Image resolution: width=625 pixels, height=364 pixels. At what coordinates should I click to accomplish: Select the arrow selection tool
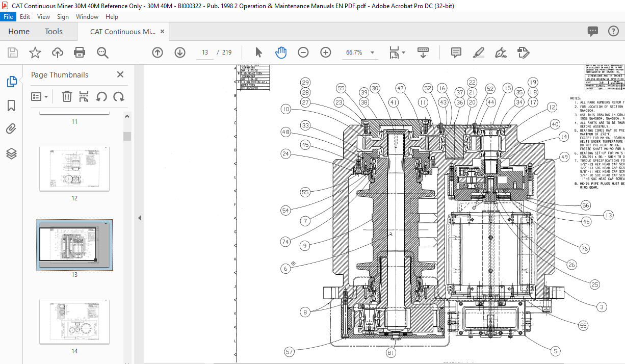pos(258,53)
